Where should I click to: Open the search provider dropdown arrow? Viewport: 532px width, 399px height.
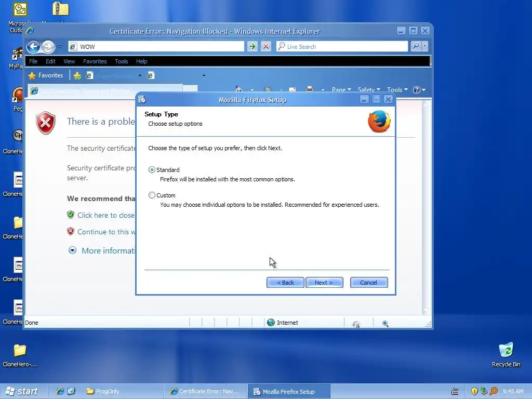[425, 46]
